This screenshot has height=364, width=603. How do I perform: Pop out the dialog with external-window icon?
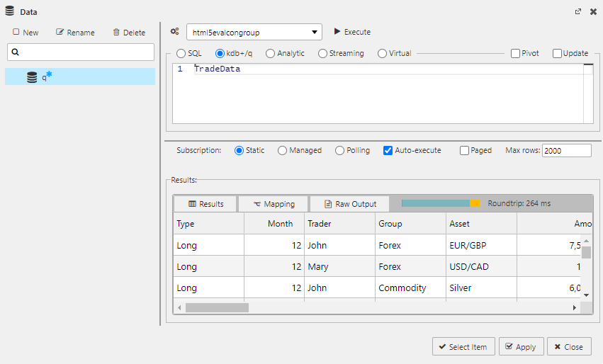coord(578,11)
